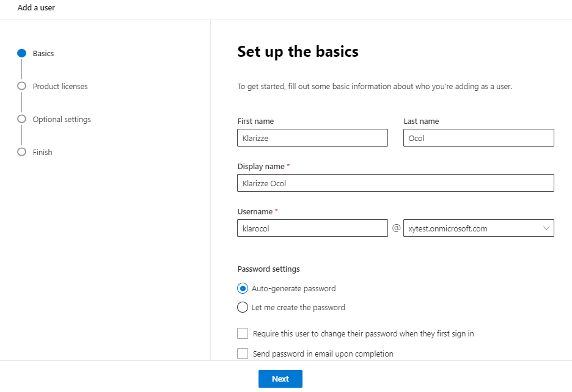The image size is (572, 392).
Task: Open the Optional settings step label
Action: [62, 120]
